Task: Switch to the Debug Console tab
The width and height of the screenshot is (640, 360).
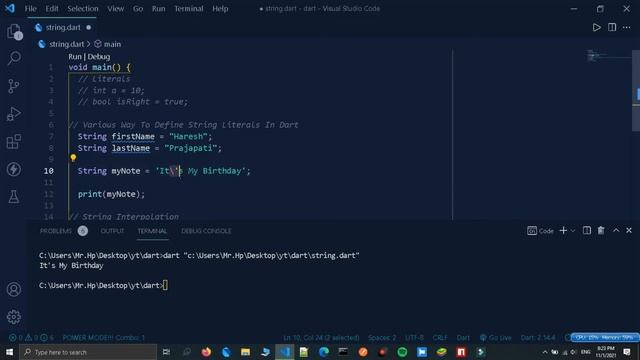Action: click(x=206, y=231)
